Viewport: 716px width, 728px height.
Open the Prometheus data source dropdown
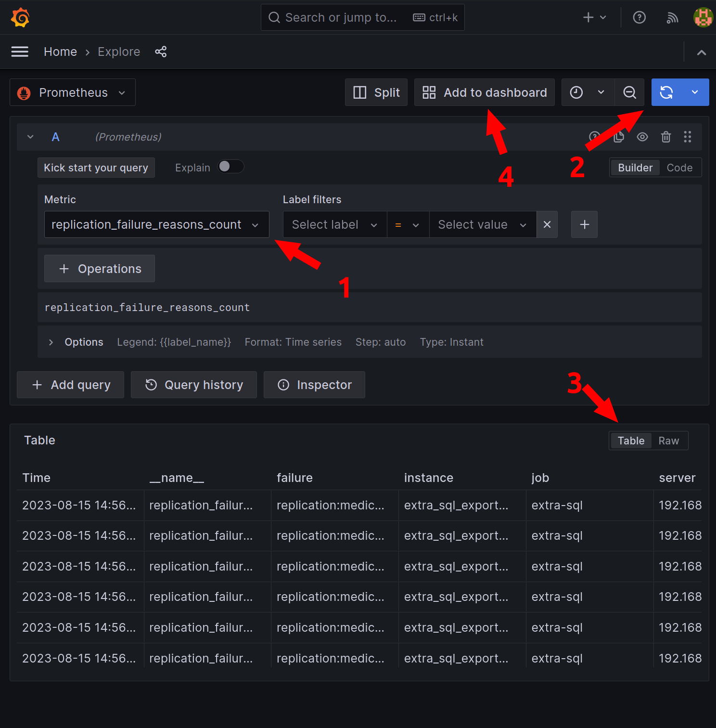tap(73, 92)
